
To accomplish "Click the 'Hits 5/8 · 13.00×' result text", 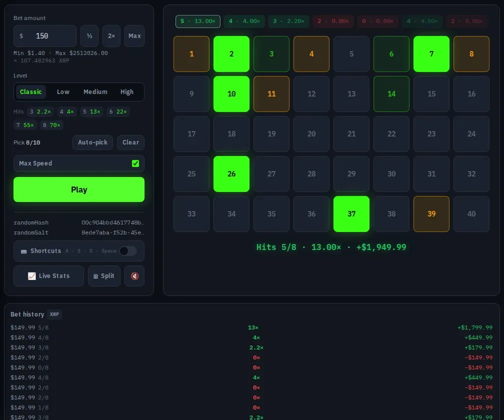I will pyautogui.click(x=331, y=247).
